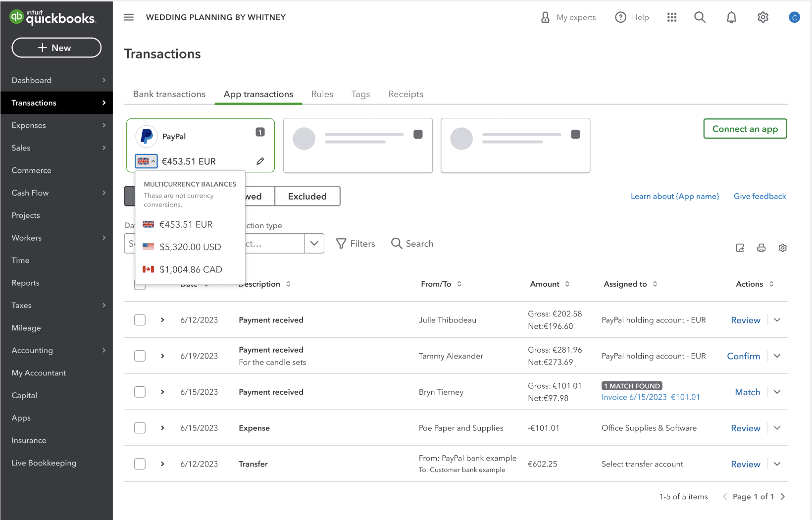812x520 pixels.
Task: Go to the next page arrow
Action: click(x=783, y=497)
